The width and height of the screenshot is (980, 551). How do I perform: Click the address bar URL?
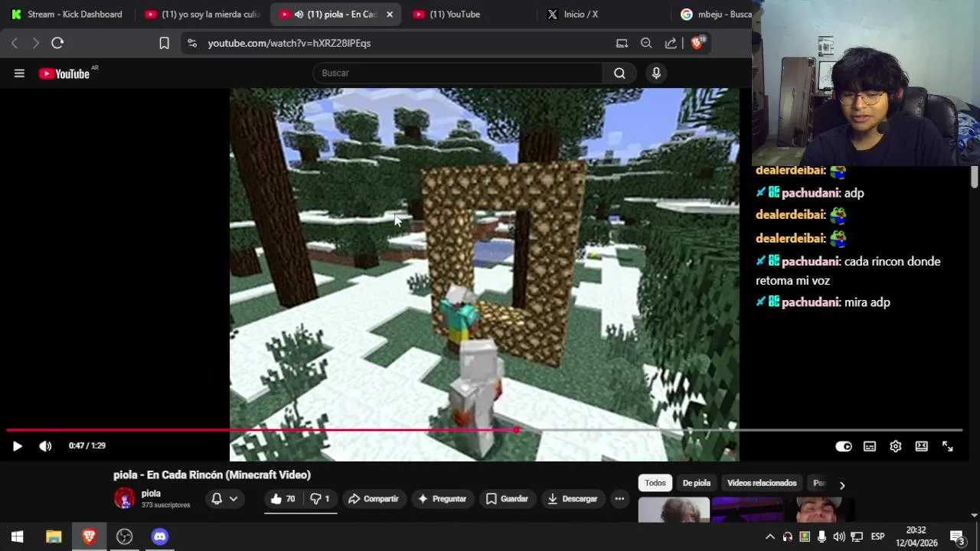point(289,43)
